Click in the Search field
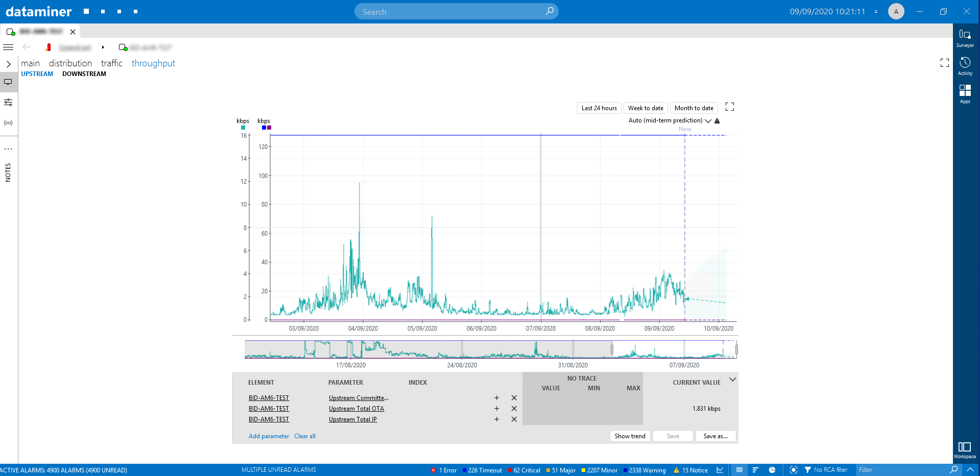This screenshot has height=476, width=980. (x=456, y=11)
